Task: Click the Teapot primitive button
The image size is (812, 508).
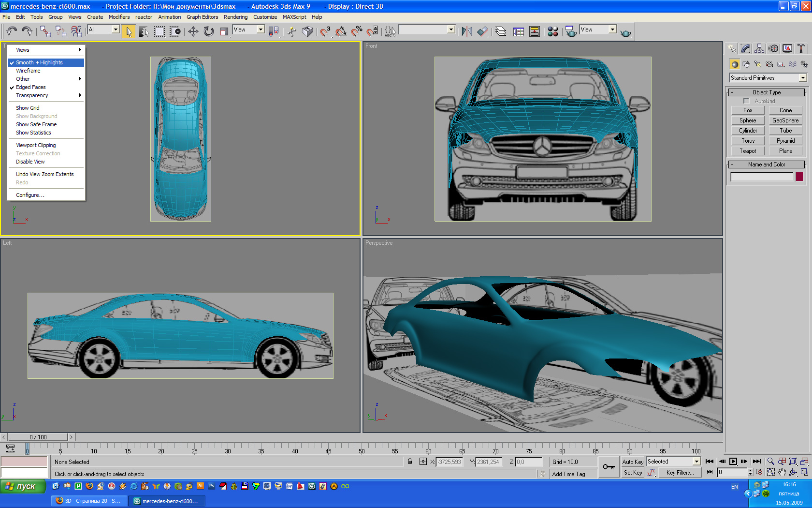Action: (x=748, y=151)
